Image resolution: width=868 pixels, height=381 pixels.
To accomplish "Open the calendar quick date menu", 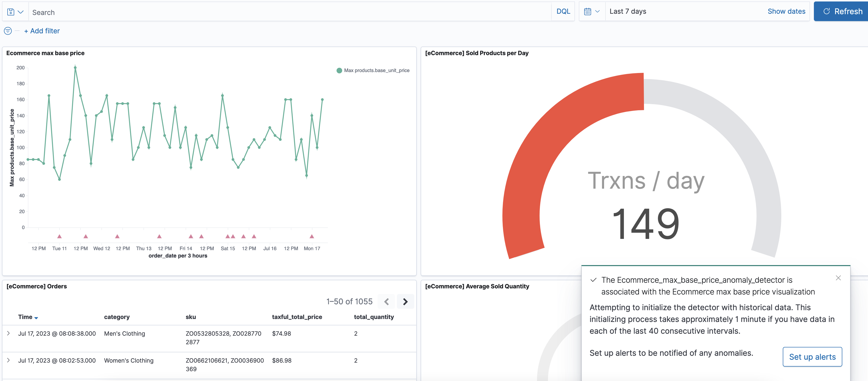I will [592, 12].
